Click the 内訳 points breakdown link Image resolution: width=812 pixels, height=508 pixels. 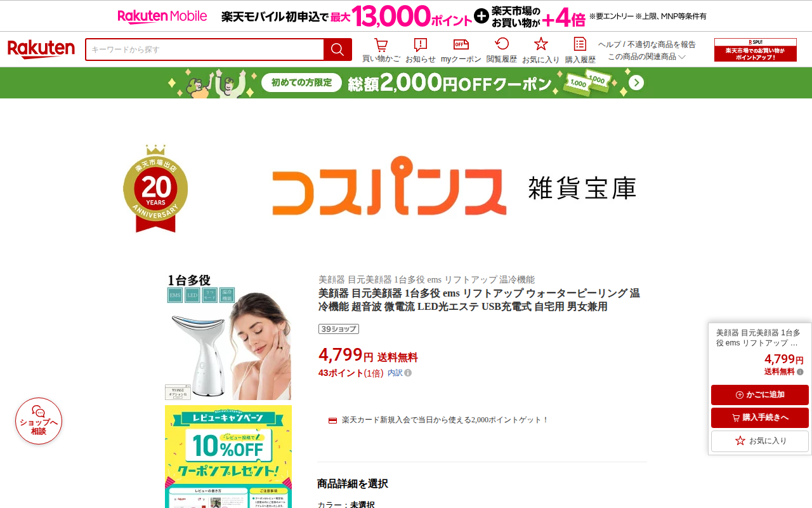(395, 373)
